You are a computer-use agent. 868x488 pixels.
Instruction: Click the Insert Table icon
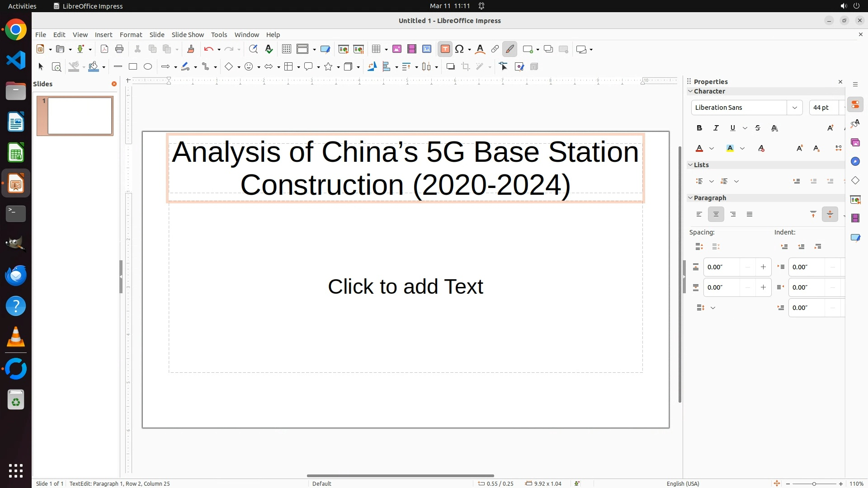376,49
